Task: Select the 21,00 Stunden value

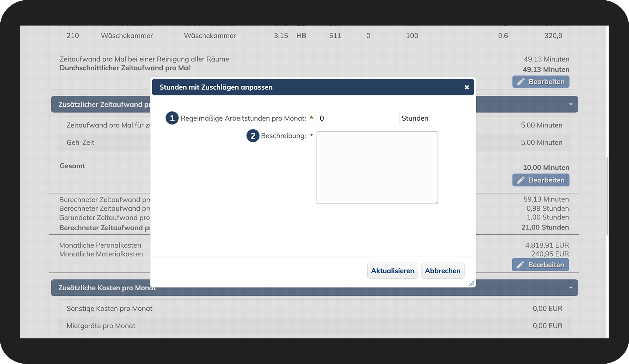Action: [x=545, y=227]
